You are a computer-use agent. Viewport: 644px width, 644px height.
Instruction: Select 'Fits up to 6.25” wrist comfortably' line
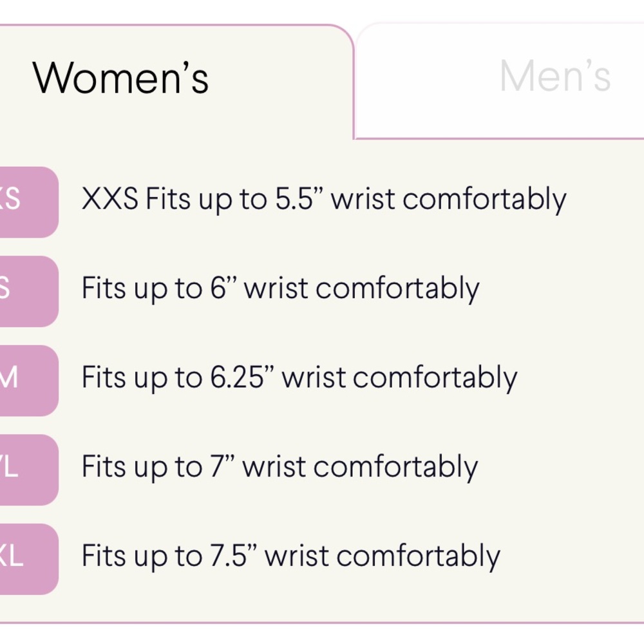(x=299, y=378)
